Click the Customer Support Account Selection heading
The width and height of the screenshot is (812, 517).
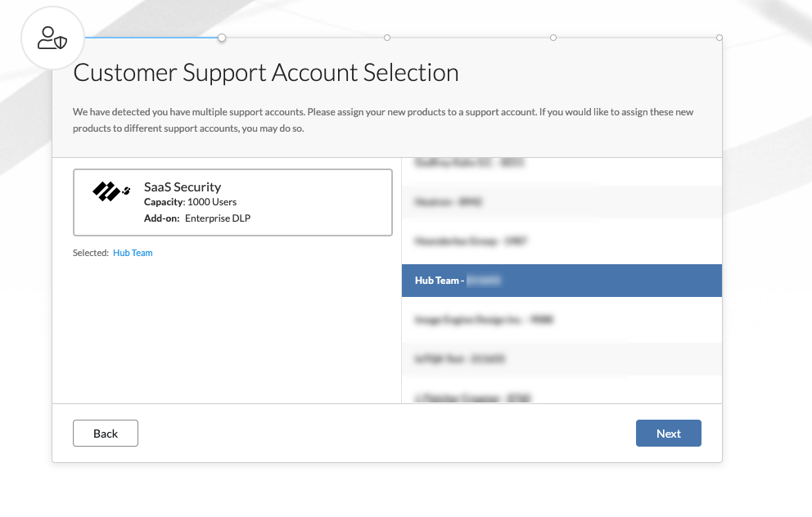(266, 73)
